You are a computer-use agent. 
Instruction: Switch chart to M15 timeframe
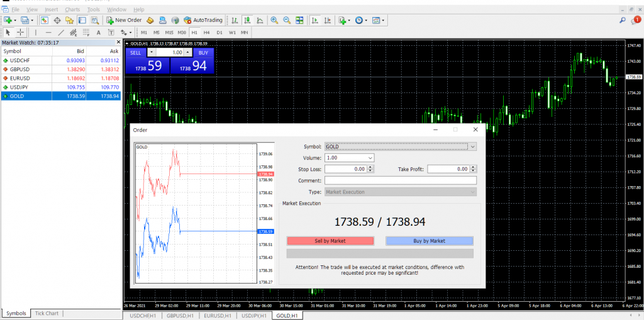click(169, 33)
